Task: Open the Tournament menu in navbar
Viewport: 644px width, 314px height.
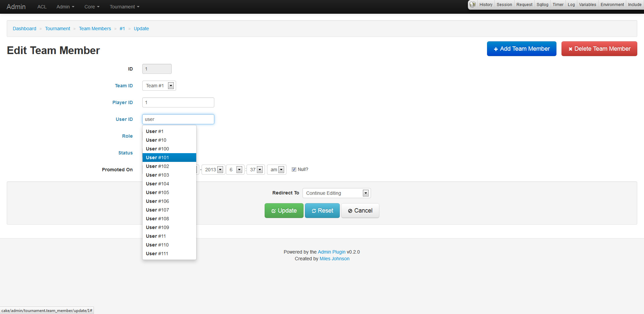Action: click(x=124, y=7)
